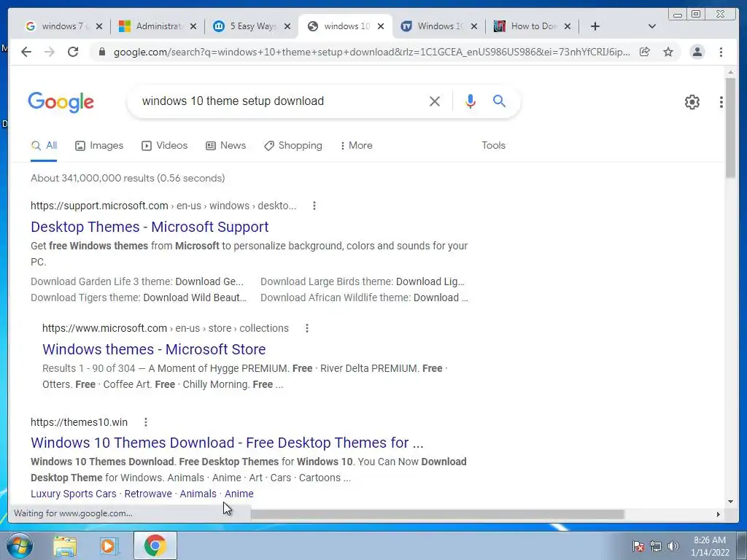The image size is (747, 560).
Task: Open 'Windows themes - Microsoft Store' result
Action: point(154,349)
